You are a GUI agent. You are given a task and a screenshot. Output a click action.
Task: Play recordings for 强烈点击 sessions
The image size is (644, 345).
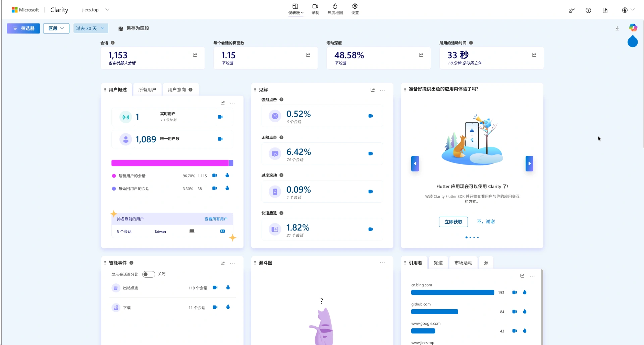(370, 116)
